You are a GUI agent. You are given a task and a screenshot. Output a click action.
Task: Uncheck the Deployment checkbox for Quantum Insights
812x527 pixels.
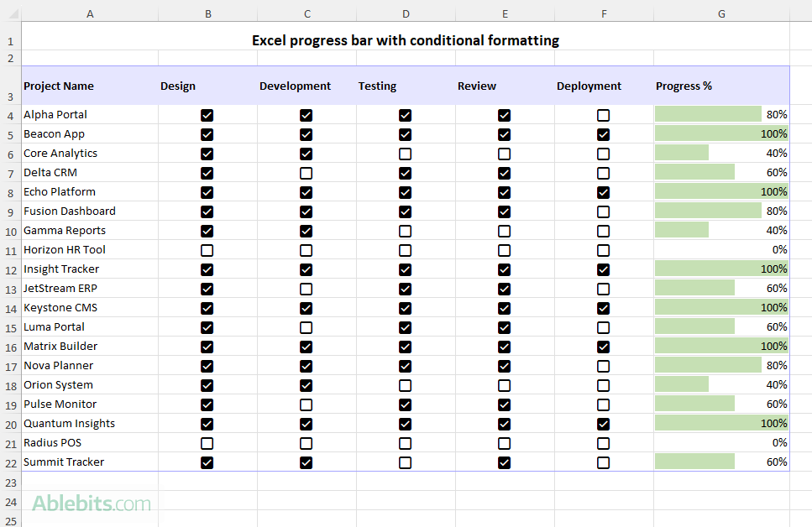604,423
